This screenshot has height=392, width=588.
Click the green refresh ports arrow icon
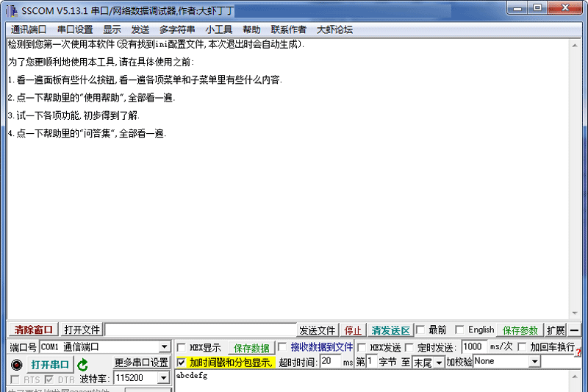point(82,365)
